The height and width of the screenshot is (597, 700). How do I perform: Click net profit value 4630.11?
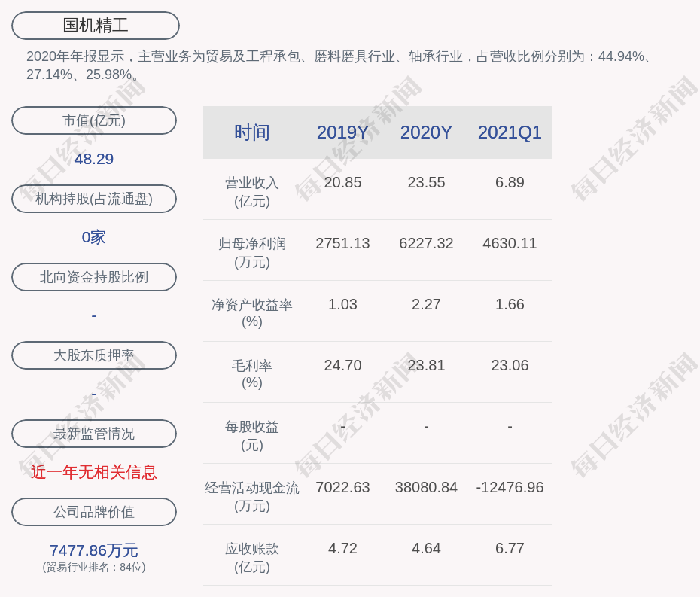tap(510, 243)
